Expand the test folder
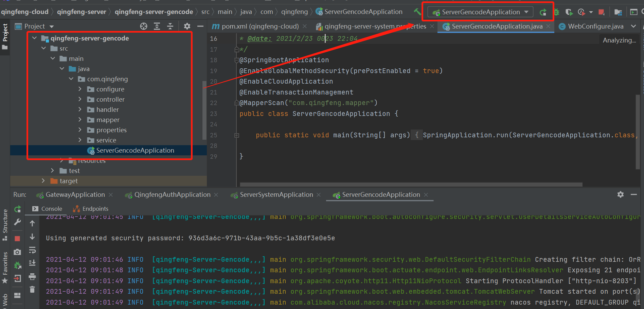Viewport: 644px width, 309px height. pos(53,171)
